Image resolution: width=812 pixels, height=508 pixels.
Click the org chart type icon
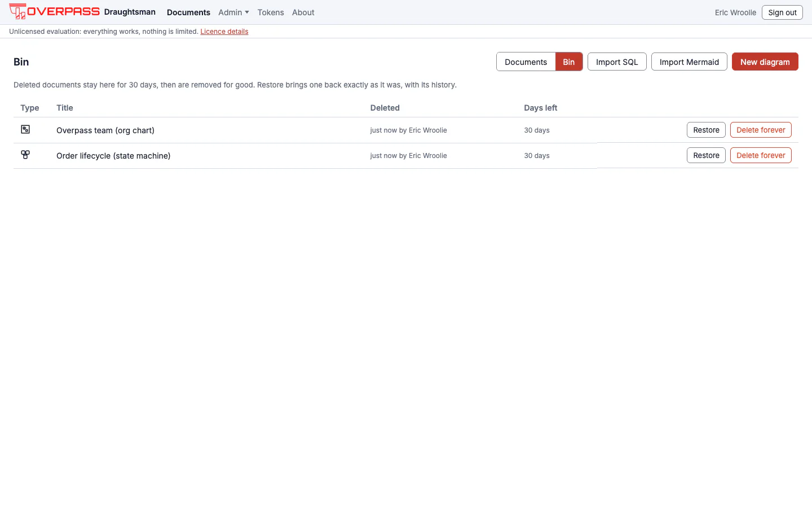25,129
